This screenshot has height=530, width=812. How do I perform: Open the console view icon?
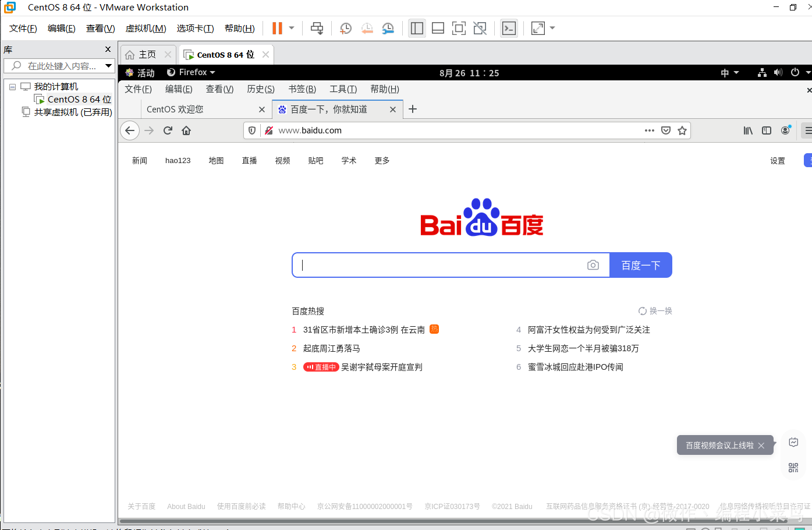(509, 28)
